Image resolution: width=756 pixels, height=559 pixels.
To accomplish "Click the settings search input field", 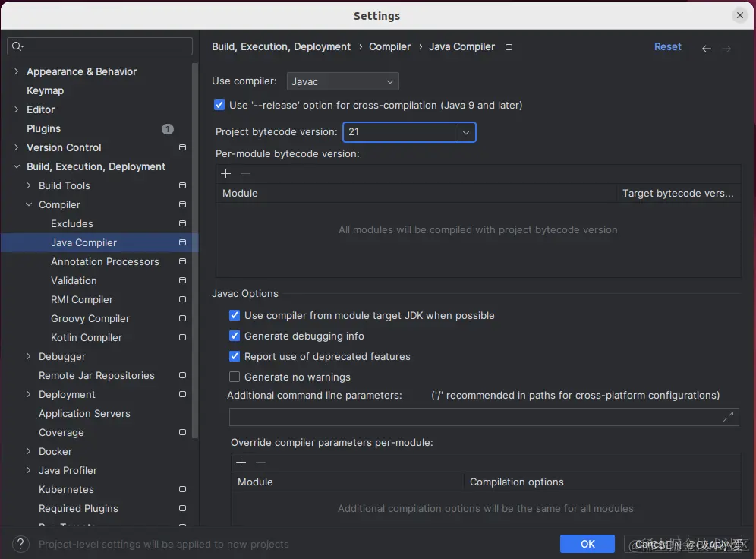I will (x=99, y=46).
